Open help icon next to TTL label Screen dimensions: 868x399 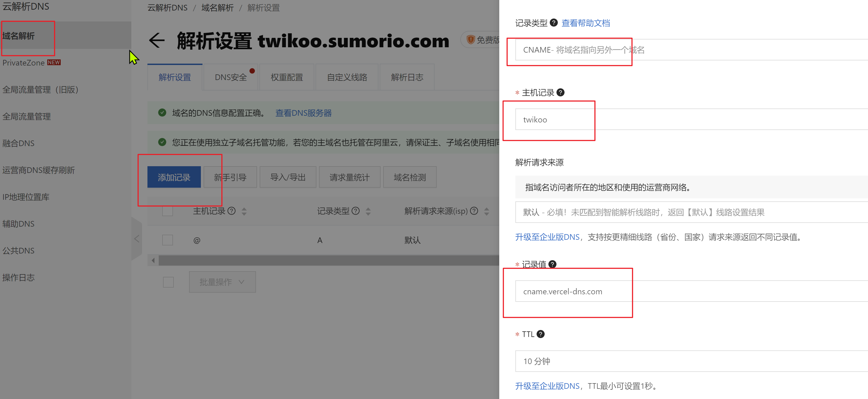click(x=540, y=334)
